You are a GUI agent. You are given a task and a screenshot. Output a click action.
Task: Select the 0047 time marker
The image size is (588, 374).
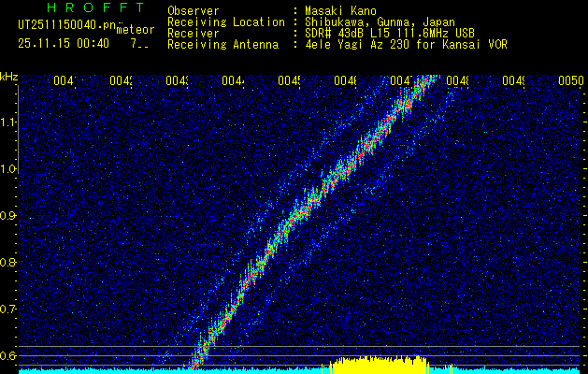click(x=402, y=80)
